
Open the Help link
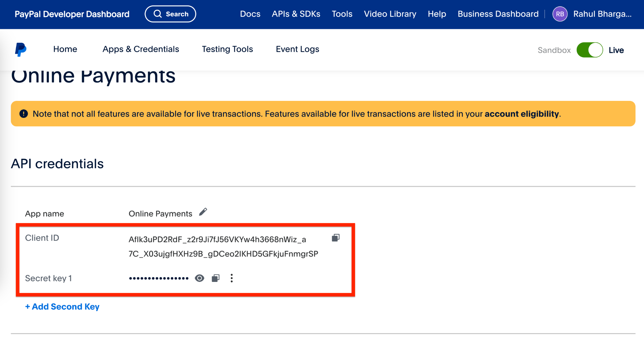coord(437,14)
